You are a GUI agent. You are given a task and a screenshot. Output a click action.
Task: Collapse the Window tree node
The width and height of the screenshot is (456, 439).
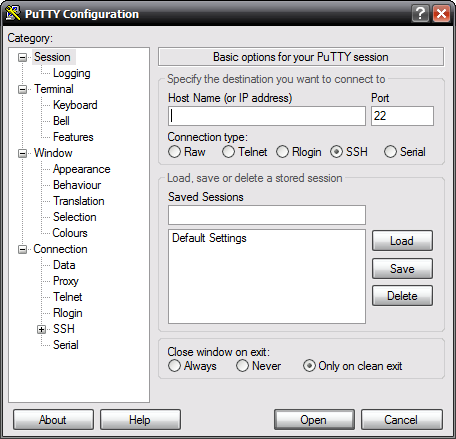point(22,153)
